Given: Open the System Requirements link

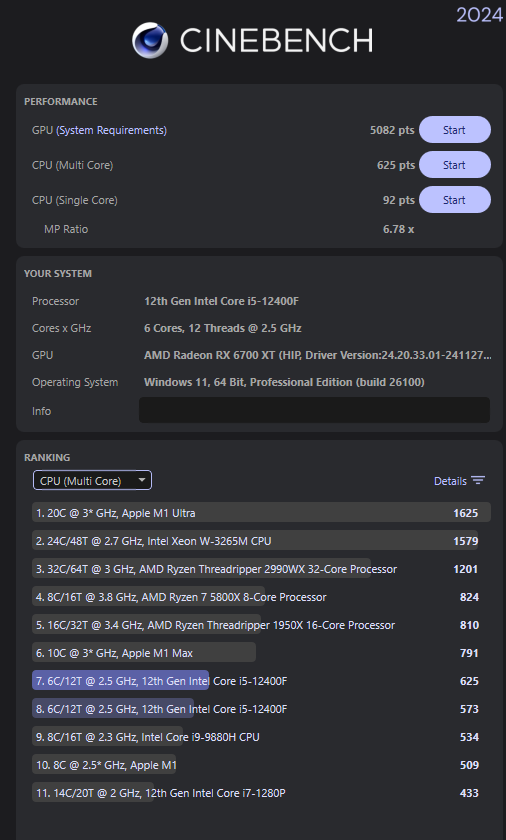Looking at the screenshot, I should point(111,130).
